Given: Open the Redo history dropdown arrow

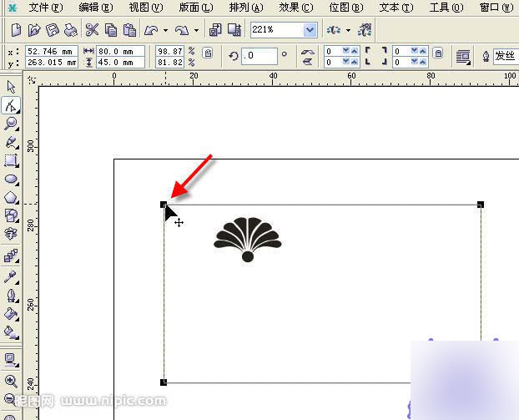Looking at the screenshot, I should point(196,30).
